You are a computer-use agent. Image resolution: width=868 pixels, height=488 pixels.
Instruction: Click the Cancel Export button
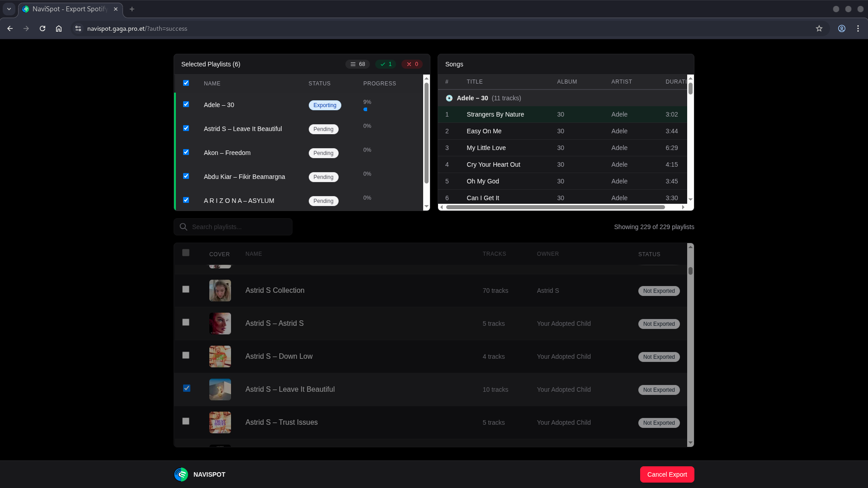coord(667,474)
